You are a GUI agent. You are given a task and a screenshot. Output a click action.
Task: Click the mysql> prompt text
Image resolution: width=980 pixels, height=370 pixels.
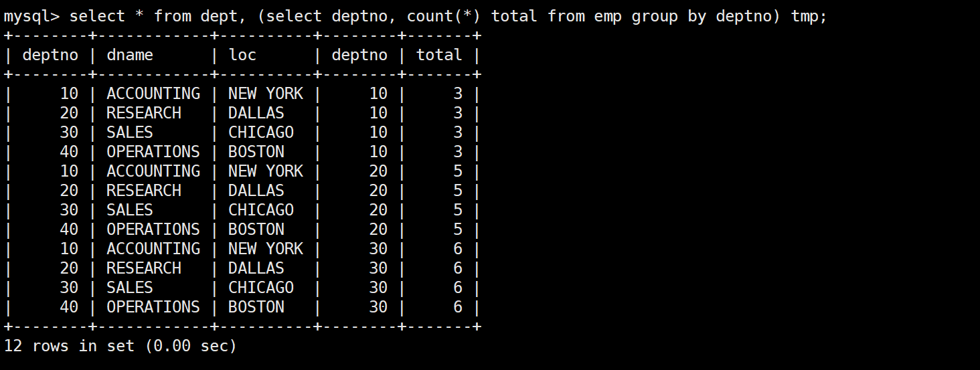31,16
